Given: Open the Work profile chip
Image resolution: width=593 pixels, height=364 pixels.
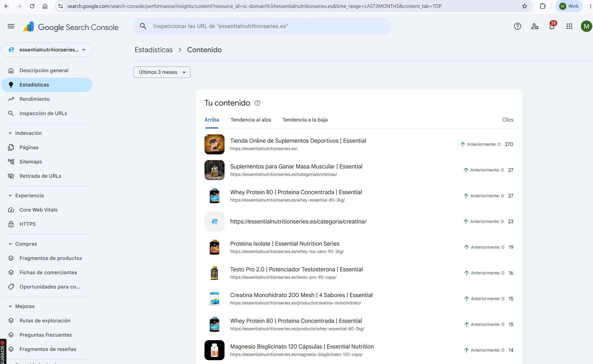Looking at the screenshot, I should 569,6.
